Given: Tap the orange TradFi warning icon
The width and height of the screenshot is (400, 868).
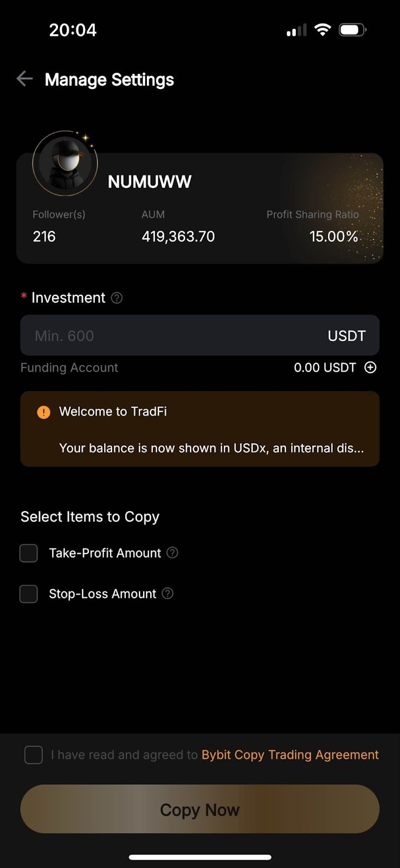Looking at the screenshot, I should [x=43, y=412].
